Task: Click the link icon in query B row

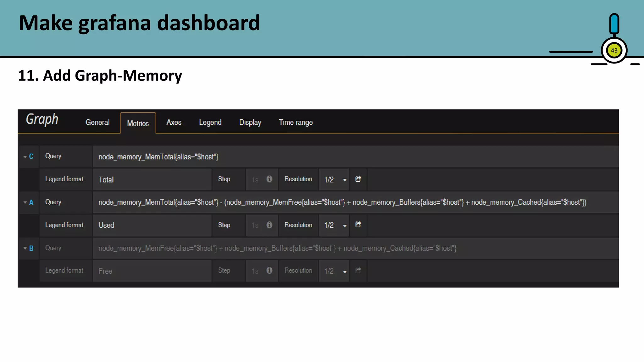Action: coord(358,271)
